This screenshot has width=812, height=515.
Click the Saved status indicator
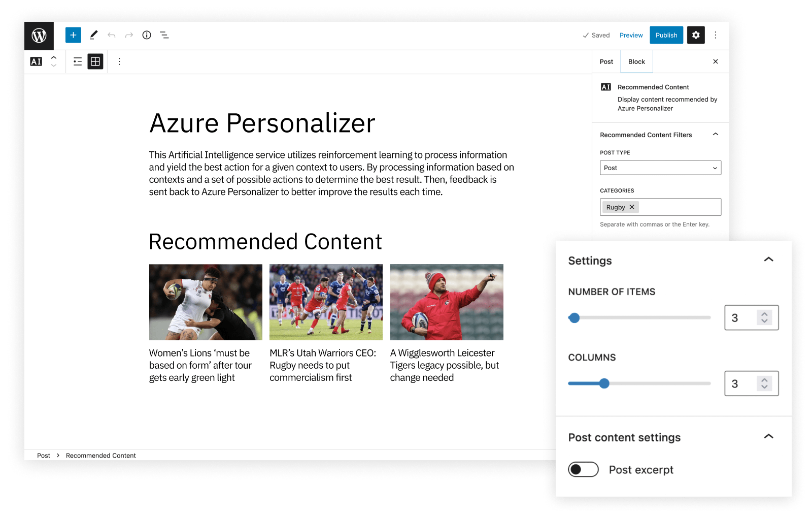tap(596, 35)
